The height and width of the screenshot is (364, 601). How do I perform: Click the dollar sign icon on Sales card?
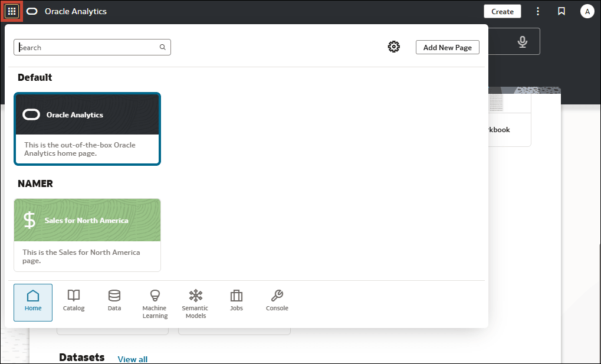tap(29, 220)
